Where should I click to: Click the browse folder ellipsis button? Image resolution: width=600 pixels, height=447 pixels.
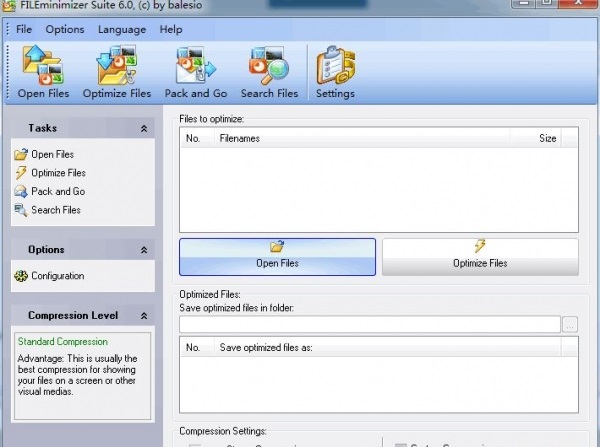pos(570,325)
